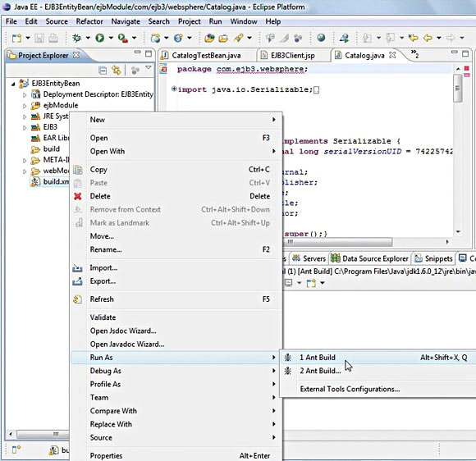Choose Import... in the context menu
The width and height of the screenshot is (476, 461).
pyautogui.click(x=176, y=268)
